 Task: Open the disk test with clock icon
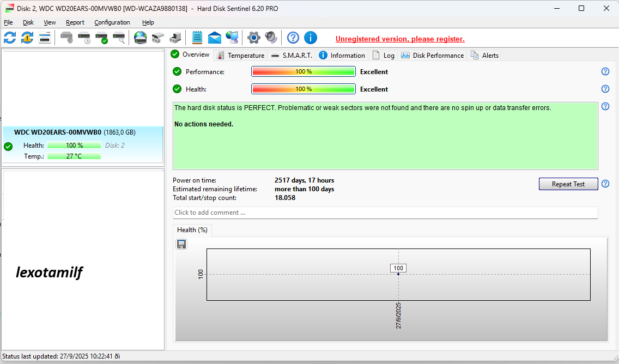click(x=84, y=38)
